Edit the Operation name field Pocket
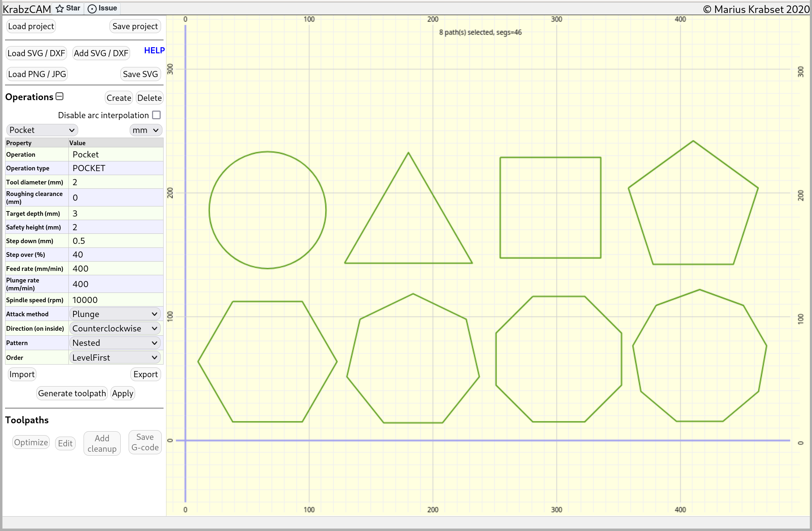The image size is (812, 531). 116,155
